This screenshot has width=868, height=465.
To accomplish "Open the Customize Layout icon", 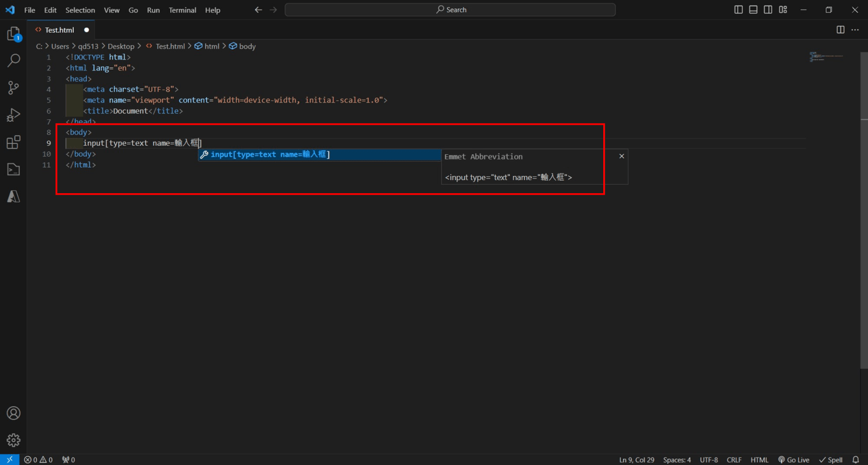I will click(x=783, y=10).
